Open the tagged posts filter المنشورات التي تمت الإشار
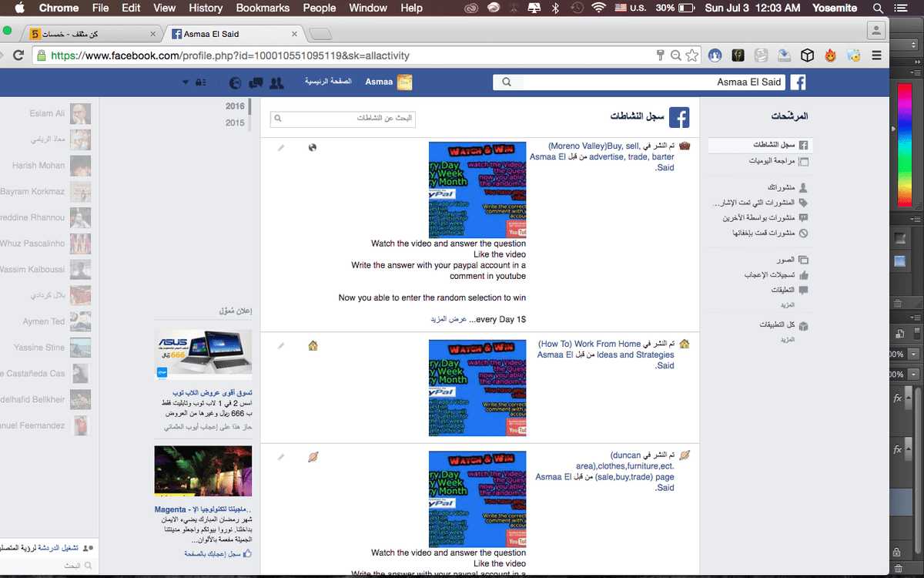This screenshot has width=924, height=578. (x=760, y=203)
